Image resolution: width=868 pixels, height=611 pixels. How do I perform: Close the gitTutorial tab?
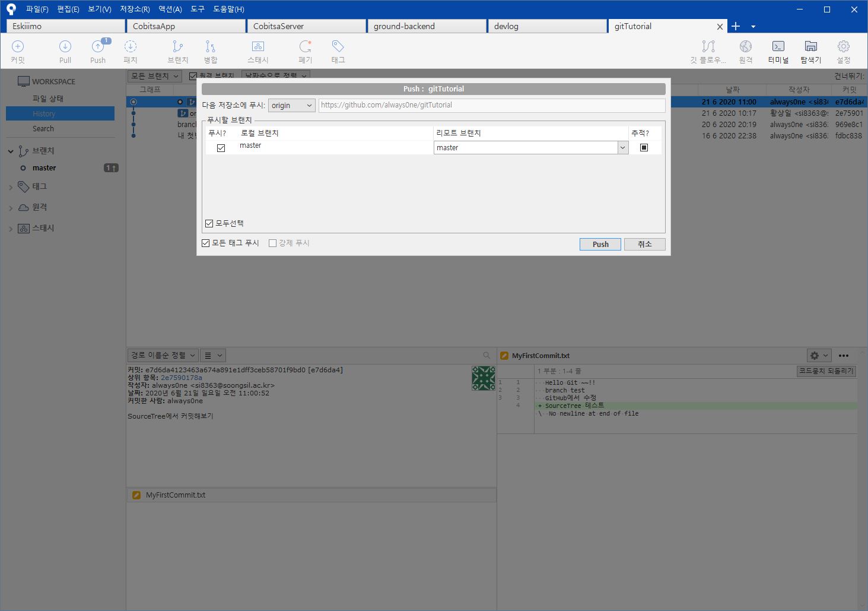[x=720, y=27]
